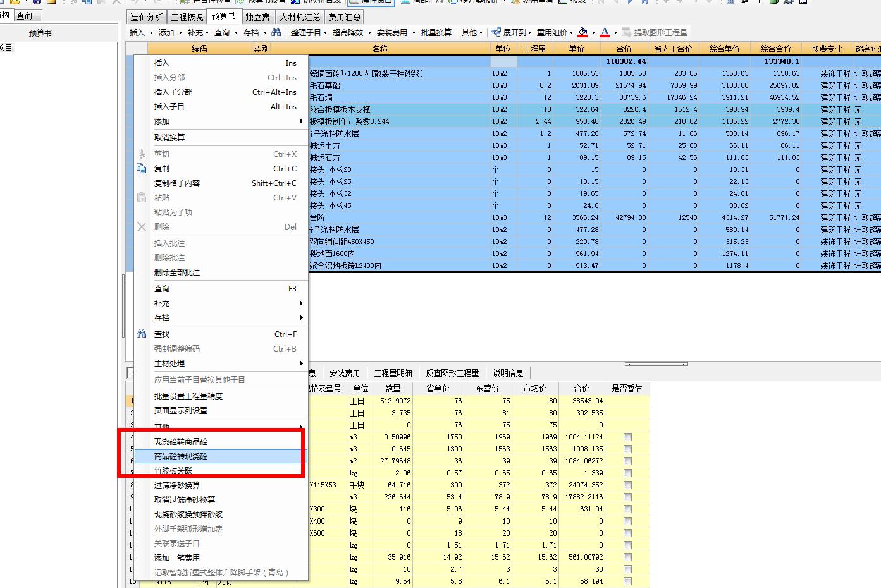881x588 pixels.
Task: Pick the fill color bucket swatch
Action: [583, 32]
